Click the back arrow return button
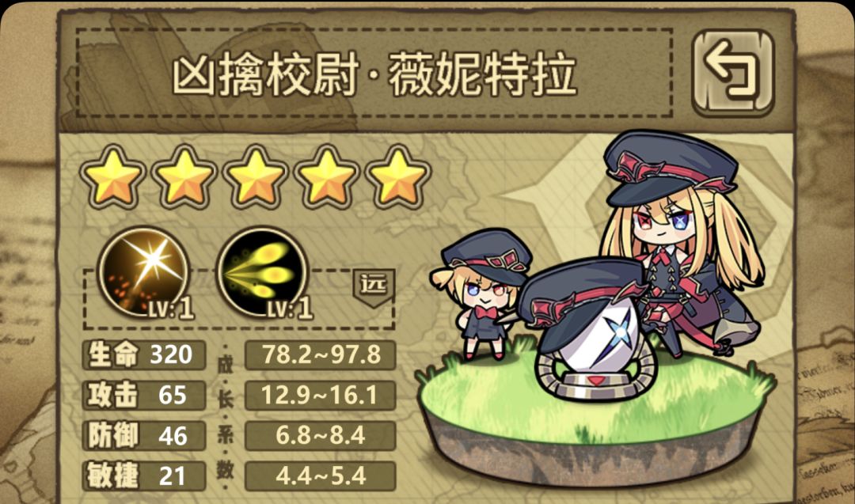Screen dimensions: 855x504 733,73
